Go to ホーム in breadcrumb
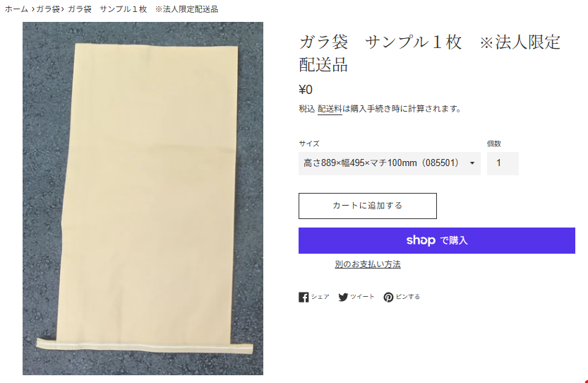 tap(16, 9)
